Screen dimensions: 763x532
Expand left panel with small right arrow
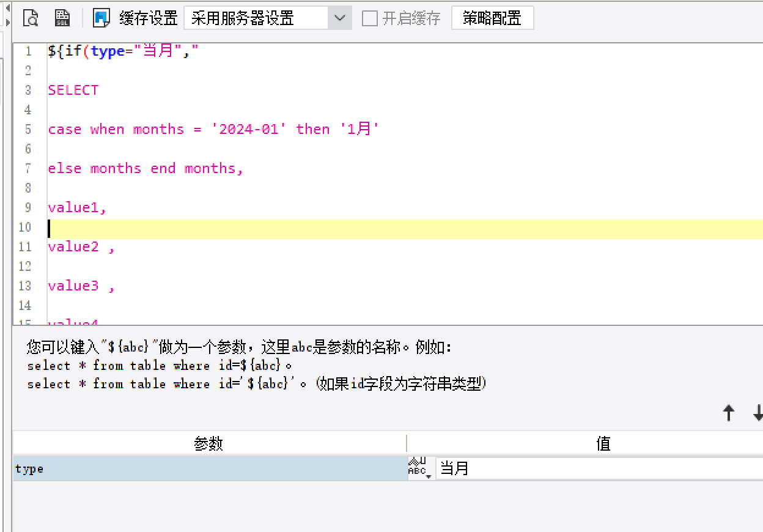point(7,23)
